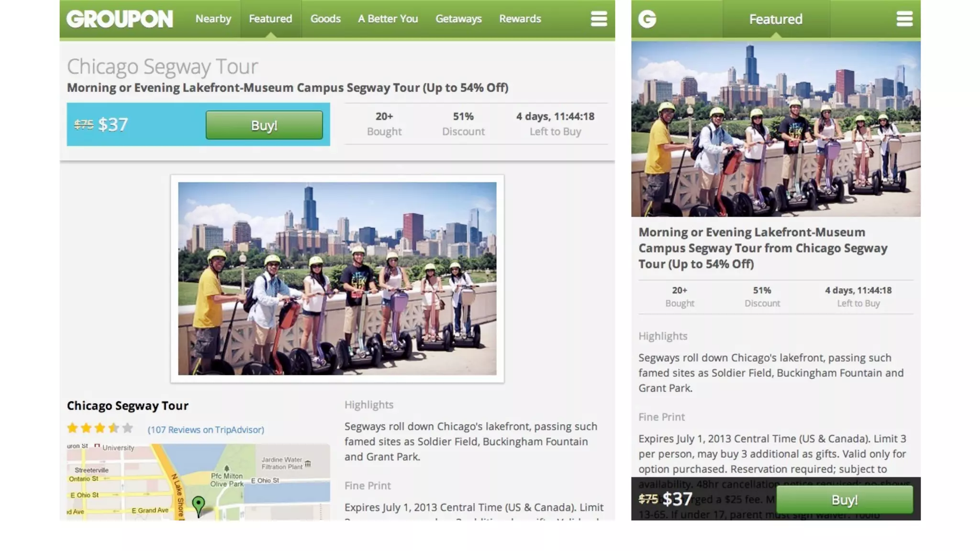
Task: Click the TripAdvisor star rating
Action: coord(100,428)
